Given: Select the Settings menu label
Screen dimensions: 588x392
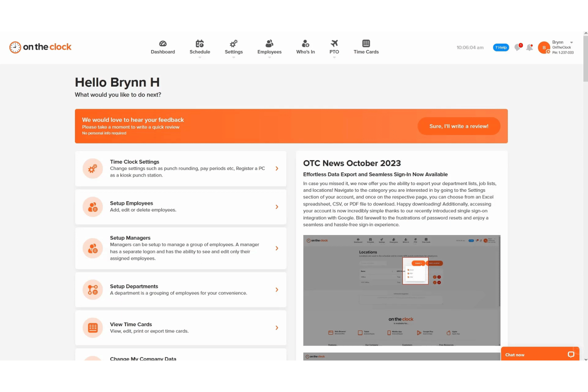Looking at the screenshot, I should tap(234, 52).
